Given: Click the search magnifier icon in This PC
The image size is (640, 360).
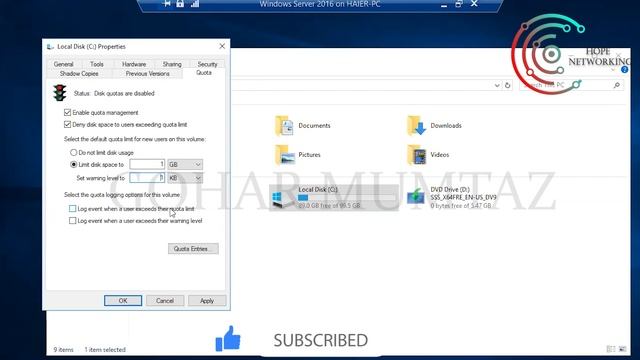Looking at the screenshot, I should coord(616,85).
